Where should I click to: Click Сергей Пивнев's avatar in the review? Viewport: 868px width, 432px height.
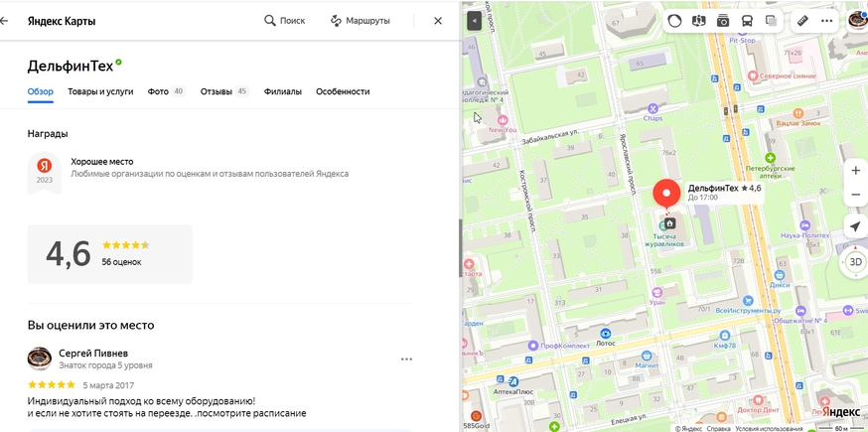[x=40, y=359]
